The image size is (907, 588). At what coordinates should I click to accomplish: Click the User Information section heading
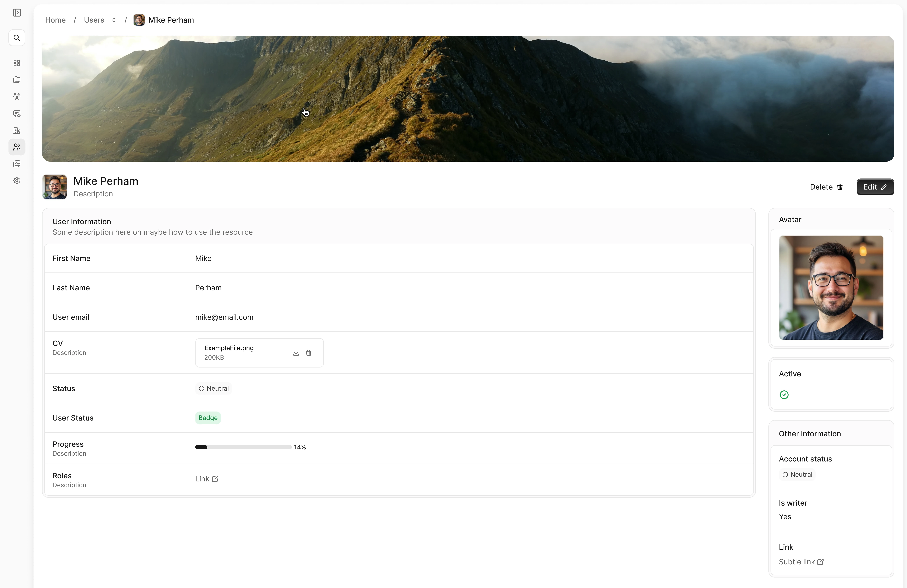coord(82,221)
